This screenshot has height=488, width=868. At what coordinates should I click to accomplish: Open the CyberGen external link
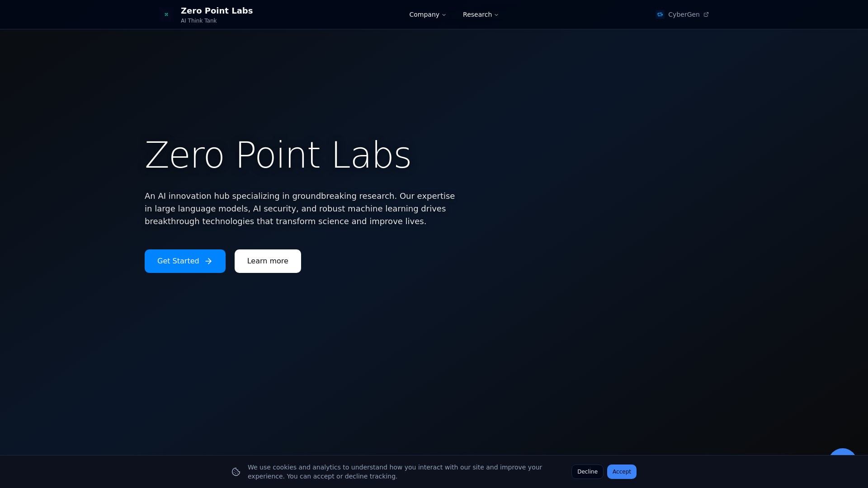click(682, 14)
